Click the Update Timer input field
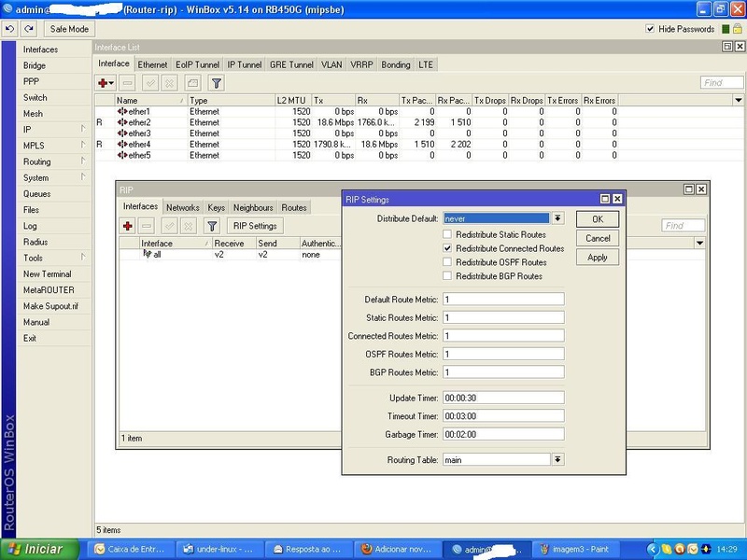This screenshot has width=747, height=560. [x=503, y=397]
